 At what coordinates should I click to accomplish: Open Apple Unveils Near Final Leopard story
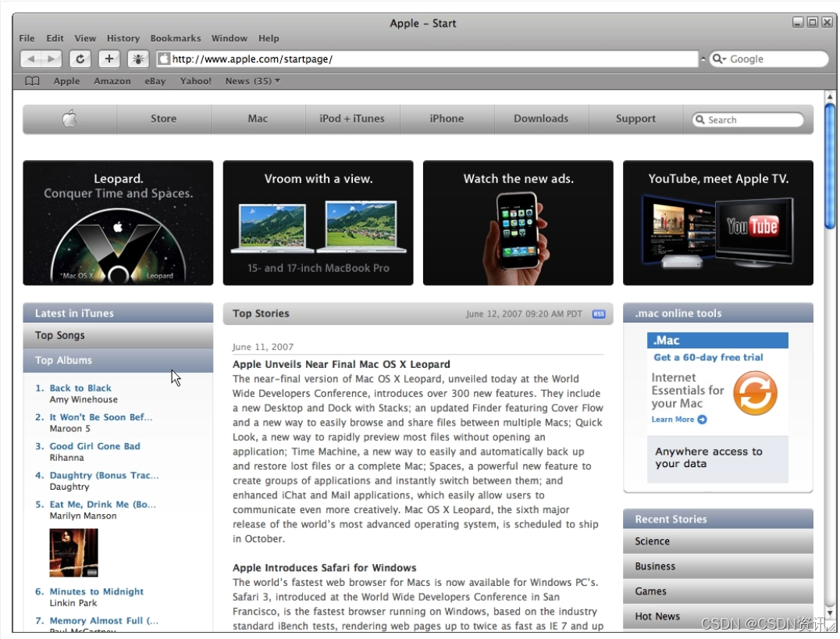[341, 365]
